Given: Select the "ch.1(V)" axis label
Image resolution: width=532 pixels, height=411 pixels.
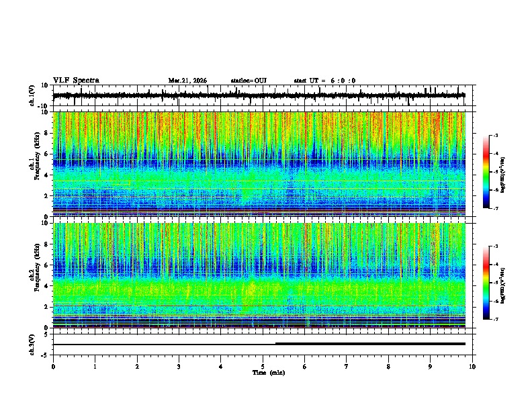Looking at the screenshot, I should (x=32, y=95).
